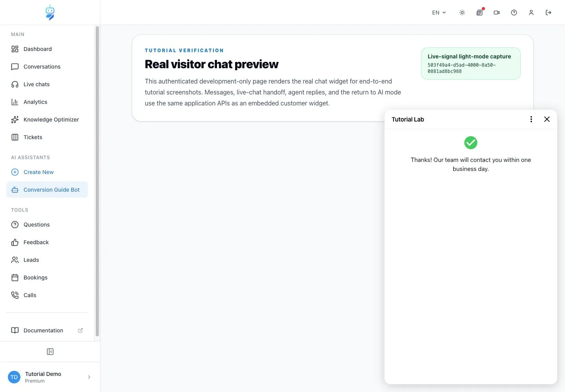Click the Feedback thumbs-up icon
Viewport: 565px width, 392px height.
tap(15, 242)
